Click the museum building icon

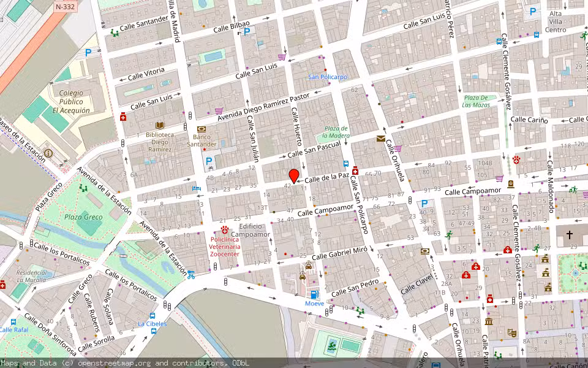(x=489, y=321)
